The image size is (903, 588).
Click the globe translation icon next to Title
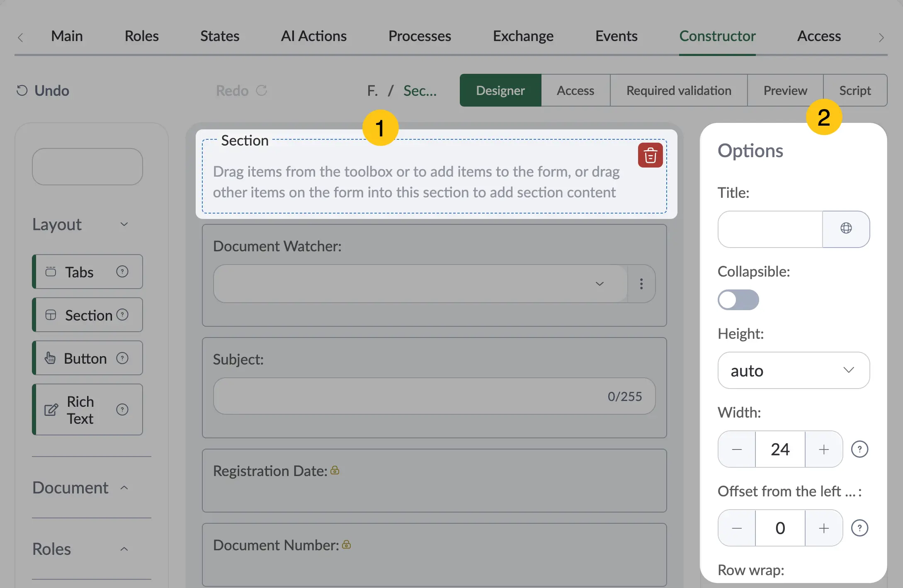click(x=846, y=229)
